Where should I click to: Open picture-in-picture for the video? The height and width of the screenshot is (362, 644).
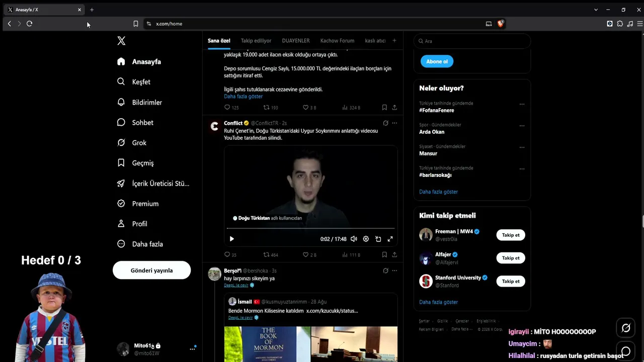(378, 239)
